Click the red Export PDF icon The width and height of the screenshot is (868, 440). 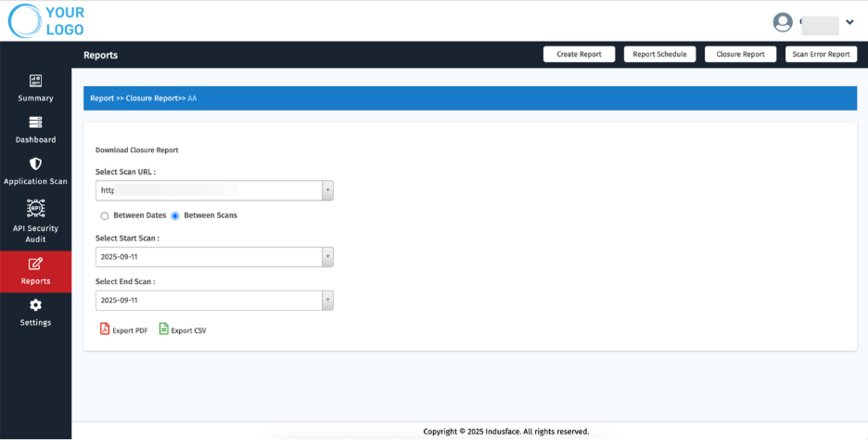[105, 329]
